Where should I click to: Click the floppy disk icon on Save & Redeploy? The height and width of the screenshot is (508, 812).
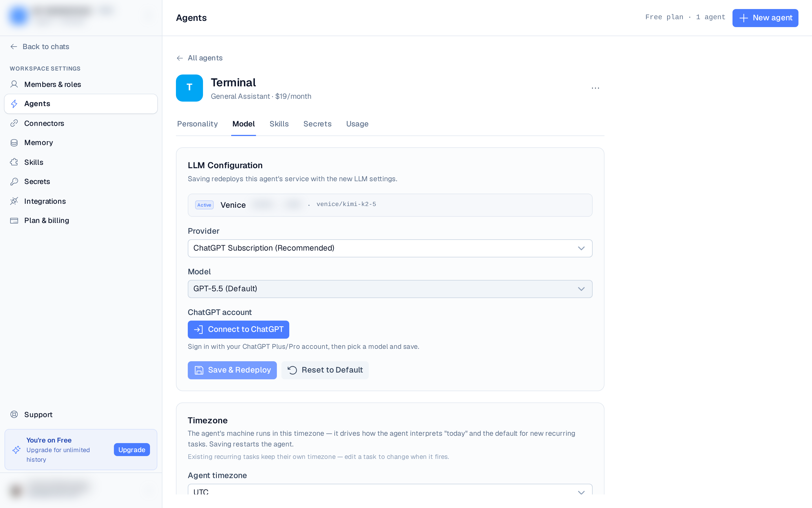coord(199,370)
